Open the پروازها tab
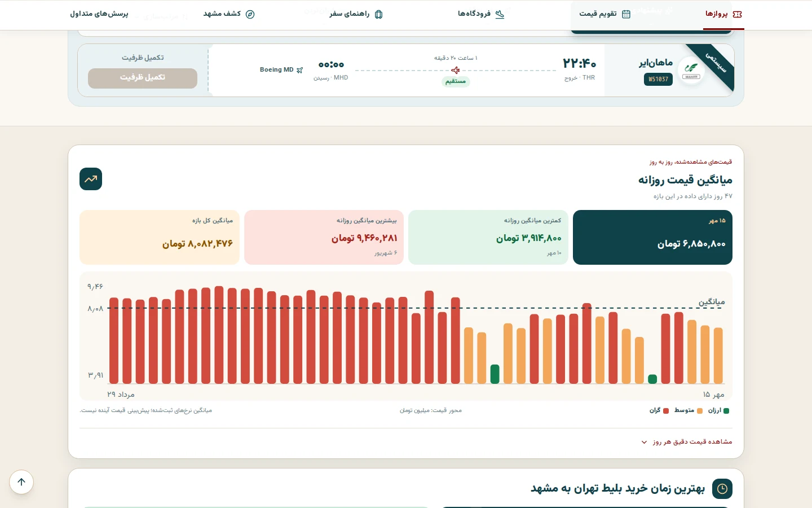This screenshot has height=508, width=812. [x=723, y=14]
